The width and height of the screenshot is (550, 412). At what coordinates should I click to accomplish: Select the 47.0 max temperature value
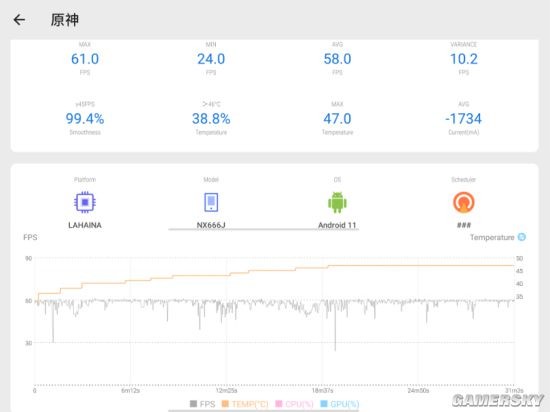337,119
